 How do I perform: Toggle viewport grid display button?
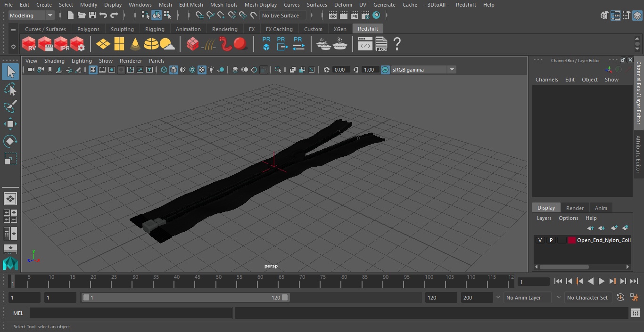click(93, 70)
